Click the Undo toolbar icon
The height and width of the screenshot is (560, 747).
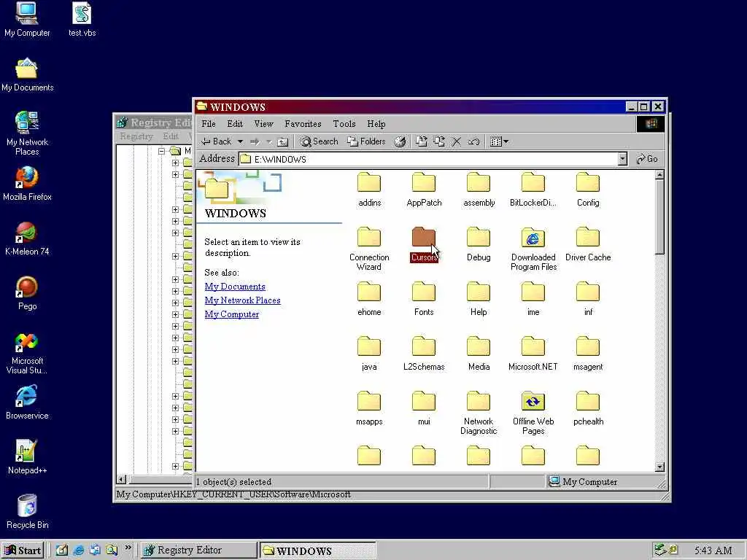473,141
